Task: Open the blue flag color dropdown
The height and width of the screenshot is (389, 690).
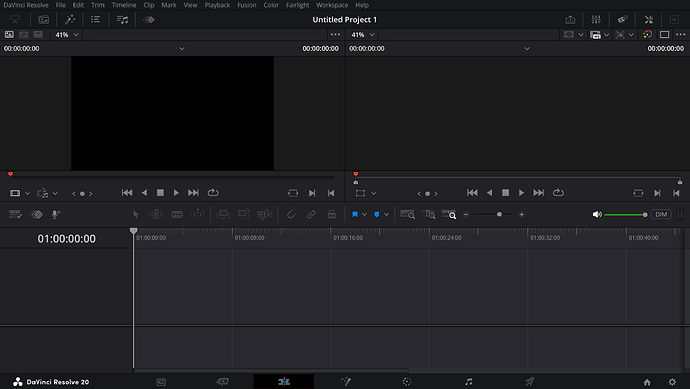Action: 364,214
